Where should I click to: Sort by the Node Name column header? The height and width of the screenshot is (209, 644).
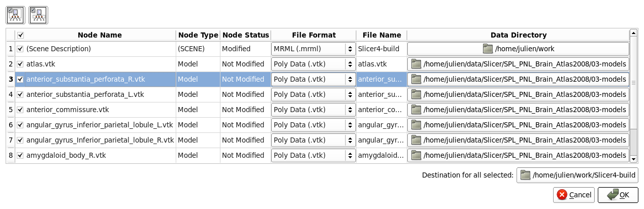[x=100, y=35]
